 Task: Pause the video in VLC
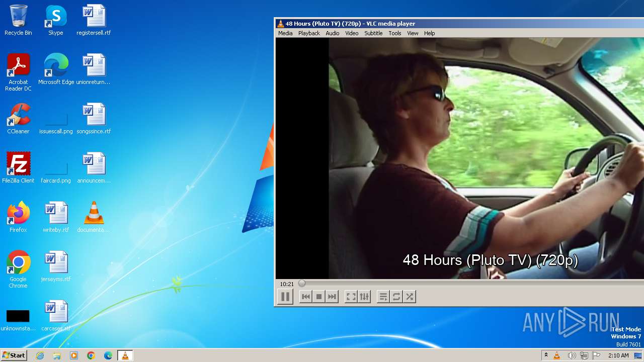pos(285,297)
